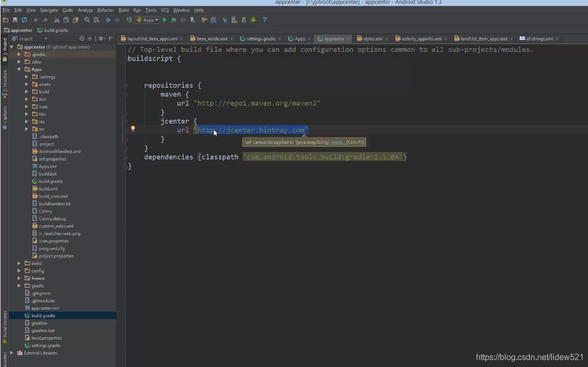Paste from clipboard using the toolbar icon

[x=77, y=20]
